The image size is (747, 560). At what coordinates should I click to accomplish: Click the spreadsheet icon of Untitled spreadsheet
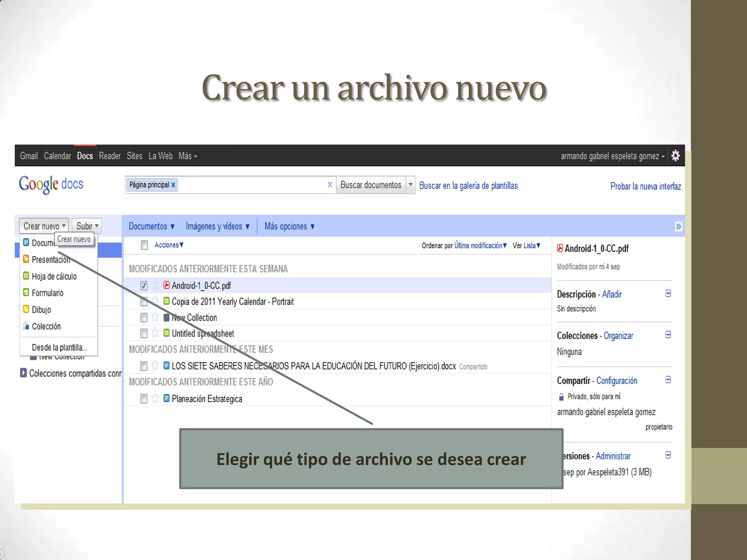point(166,333)
